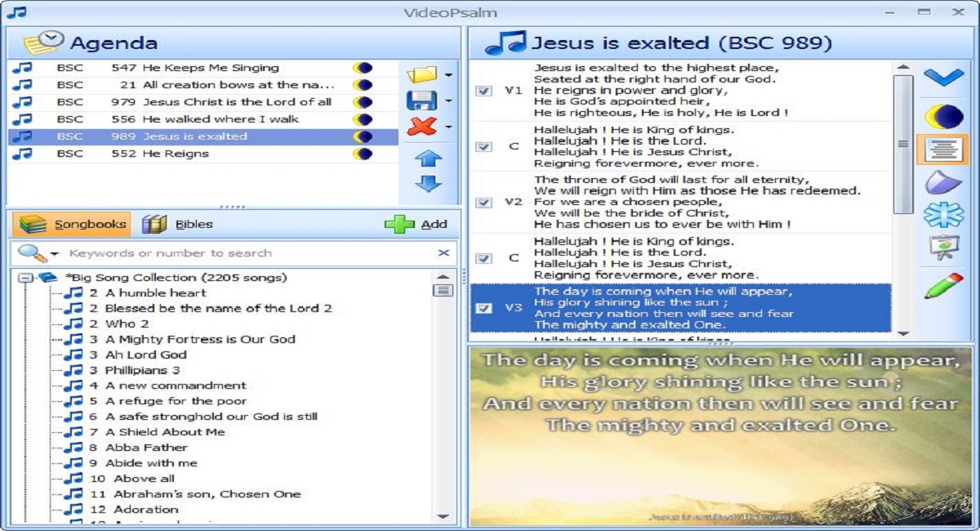Click the verse list scrollbar thumb
This screenshot has width=980, height=531.
[x=902, y=144]
